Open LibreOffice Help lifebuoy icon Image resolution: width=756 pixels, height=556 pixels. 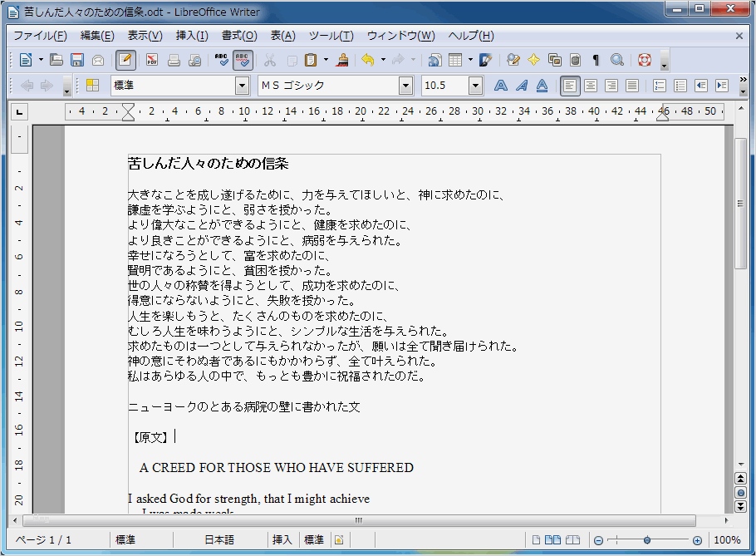[x=645, y=61]
